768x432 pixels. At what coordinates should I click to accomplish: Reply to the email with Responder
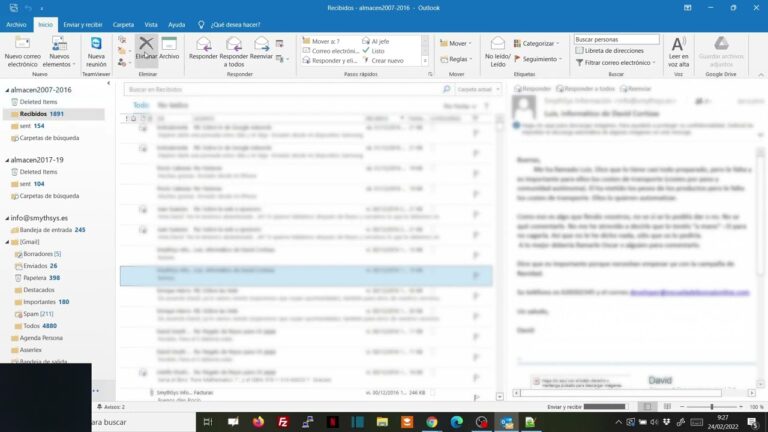point(203,48)
